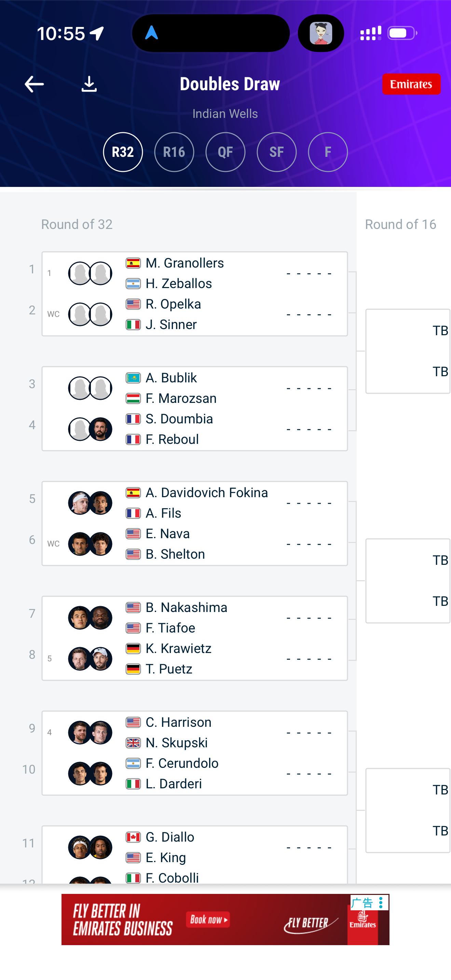The width and height of the screenshot is (451, 980).
Task: Open J. Sinner player link
Action: pos(171,325)
